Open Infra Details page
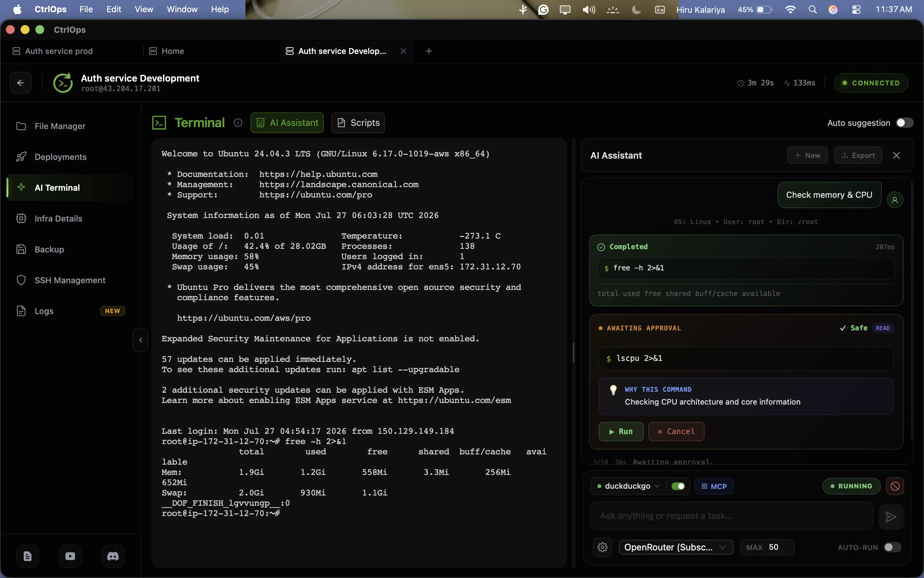Image resolution: width=924 pixels, height=578 pixels. point(71,219)
